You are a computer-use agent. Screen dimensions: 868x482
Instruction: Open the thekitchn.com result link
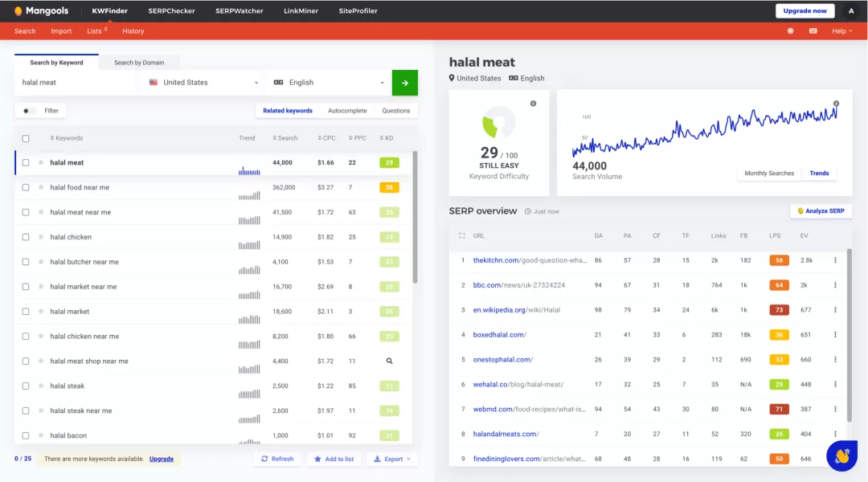(x=530, y=260)
